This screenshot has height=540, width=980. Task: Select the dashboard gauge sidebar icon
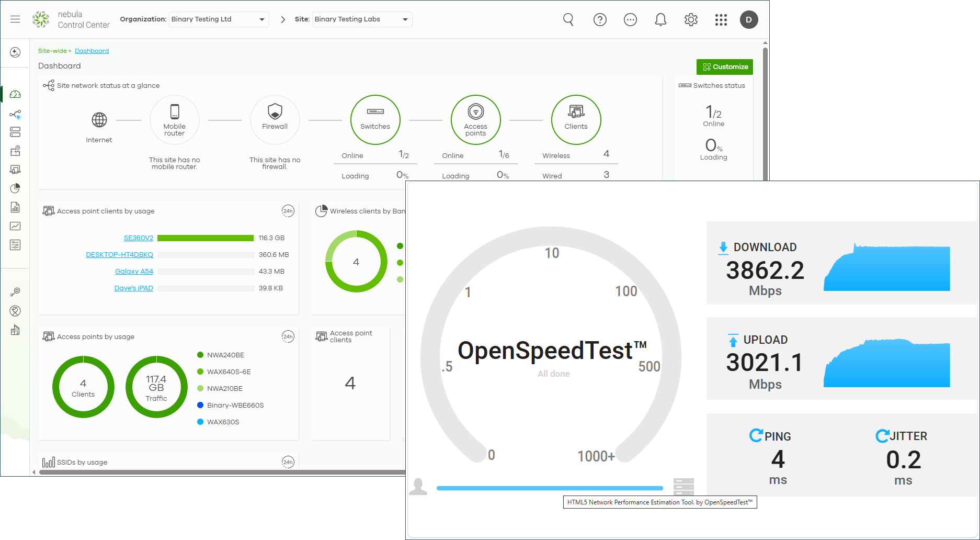pyautogui.click(x=15, y=94)
